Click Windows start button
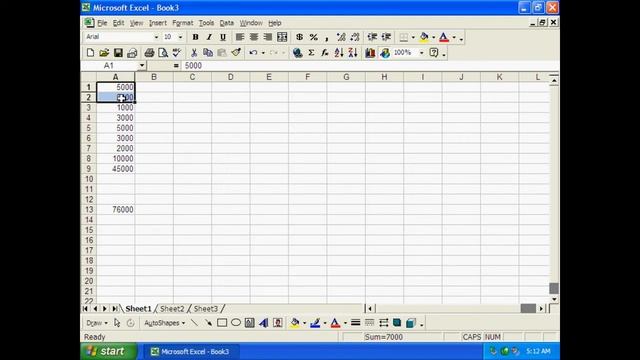 pyautogui.click(x=108, y=351)
